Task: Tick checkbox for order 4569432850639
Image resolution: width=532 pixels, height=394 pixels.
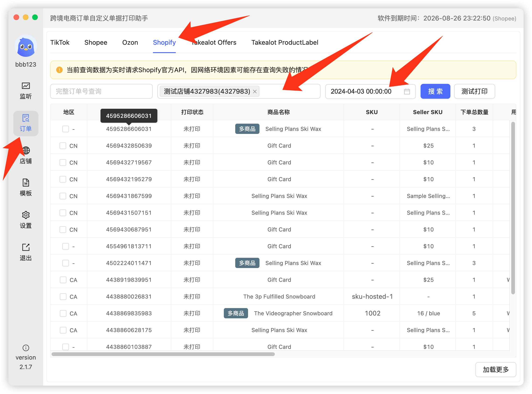Action: (63, 146)
